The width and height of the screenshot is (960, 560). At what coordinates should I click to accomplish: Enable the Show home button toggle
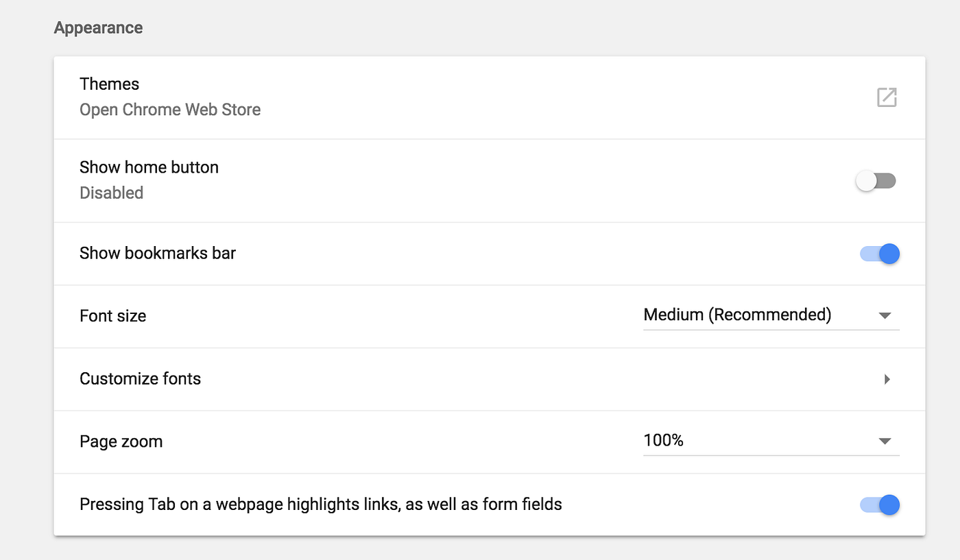point(876,180)
